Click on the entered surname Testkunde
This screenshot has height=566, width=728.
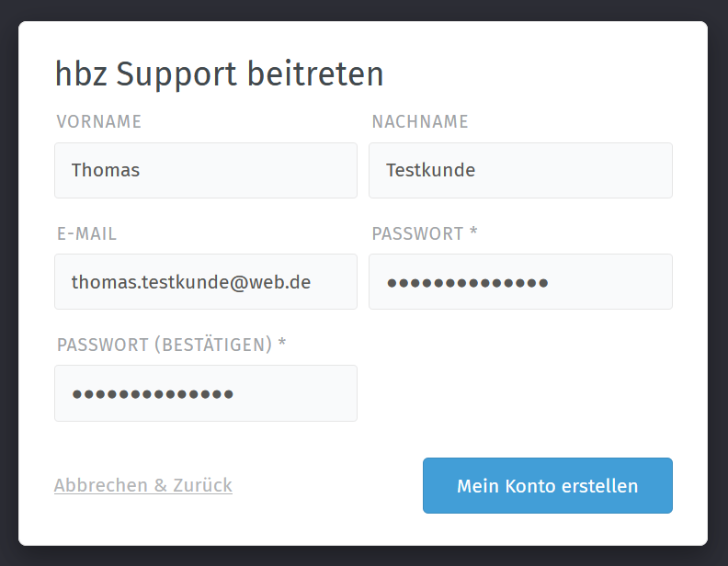(430, 170)
